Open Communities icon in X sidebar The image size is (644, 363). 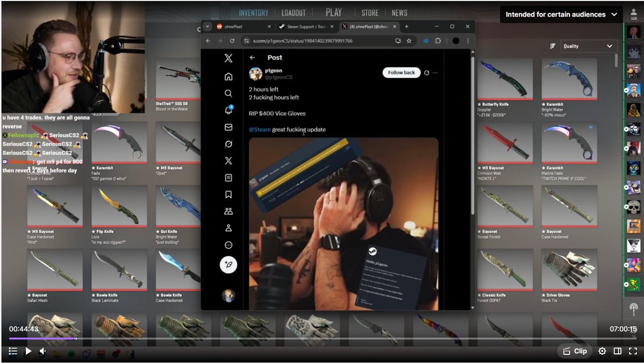(228, 211)
